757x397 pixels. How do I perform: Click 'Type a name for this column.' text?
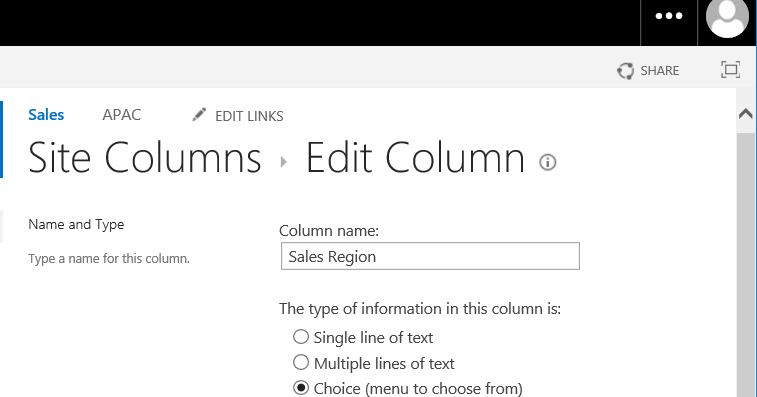pos(109,259)
